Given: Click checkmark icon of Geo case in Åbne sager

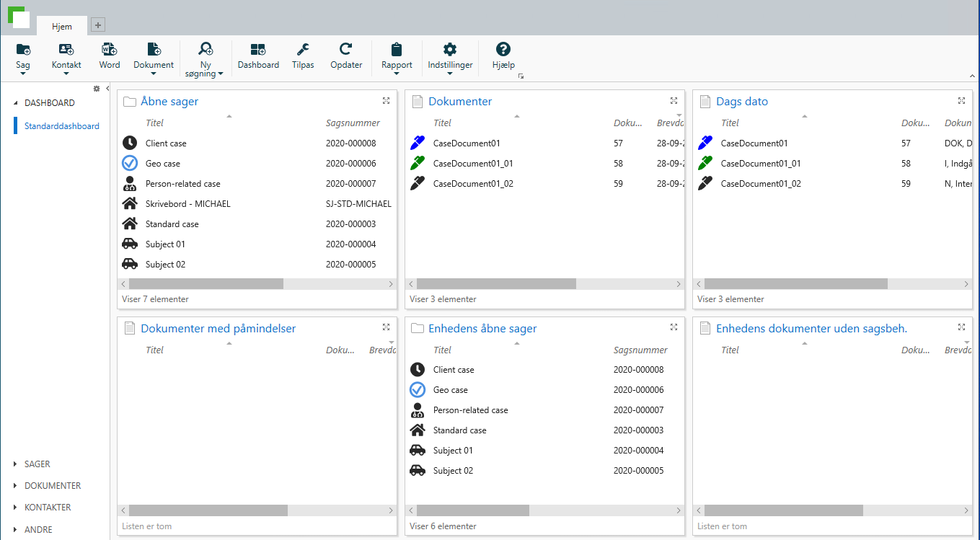Looking at the screenshot, I should (130, 163).
